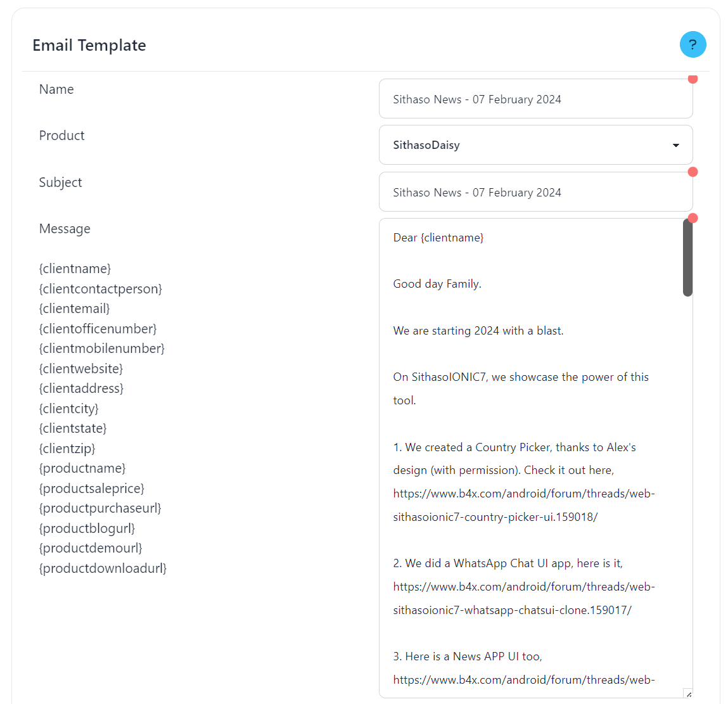The height and width of the screenshot is (704, 728).
Task: Click the {clientwebsite} placeholder tag
Action: 81,369
